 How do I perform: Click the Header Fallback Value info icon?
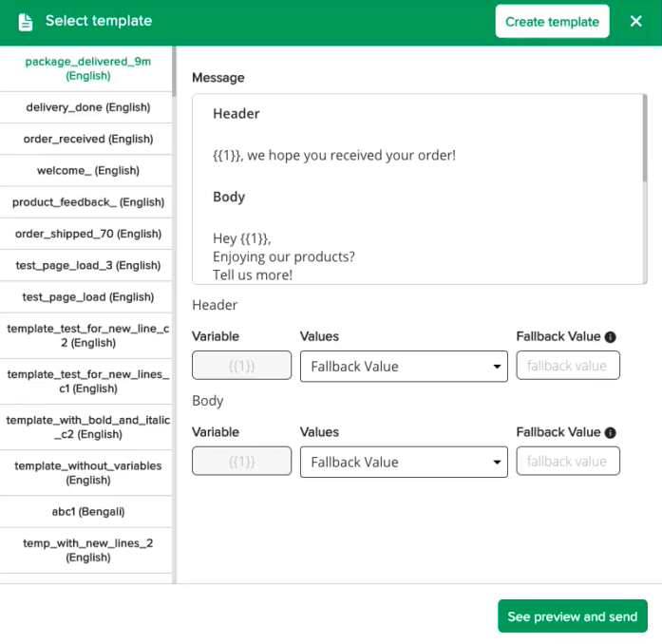coord(611,336)
